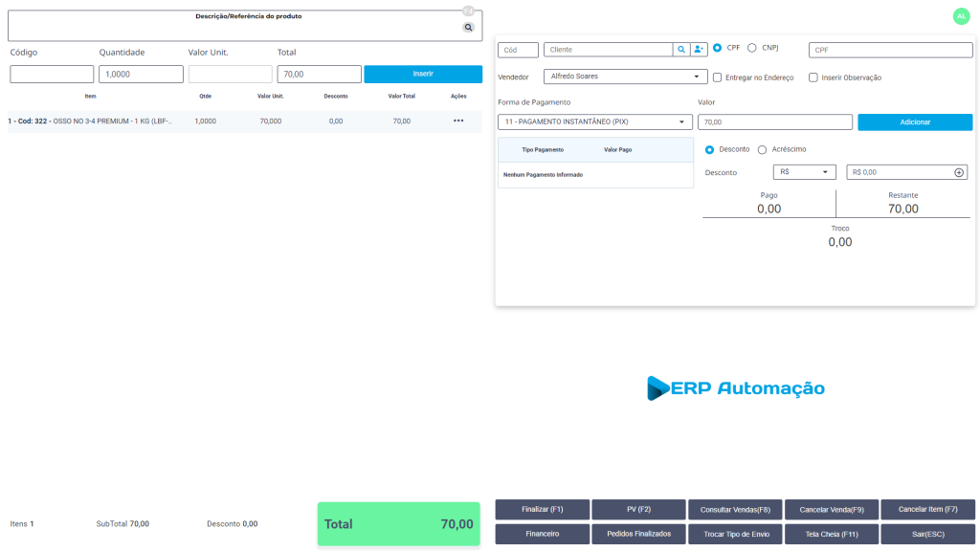Open Consultar Vendas (F8)
Image resolution: width=980 pixels, height=551 pixels.
pos(735,510)
